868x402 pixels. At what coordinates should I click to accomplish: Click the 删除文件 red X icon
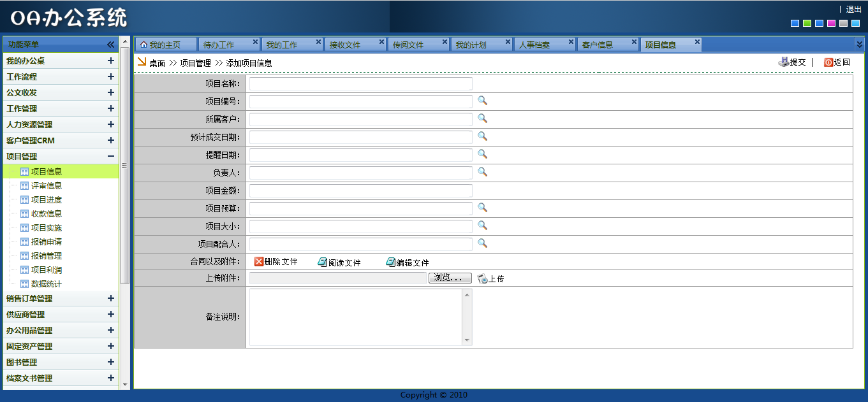pyautogui.click(x=259, y=262)
